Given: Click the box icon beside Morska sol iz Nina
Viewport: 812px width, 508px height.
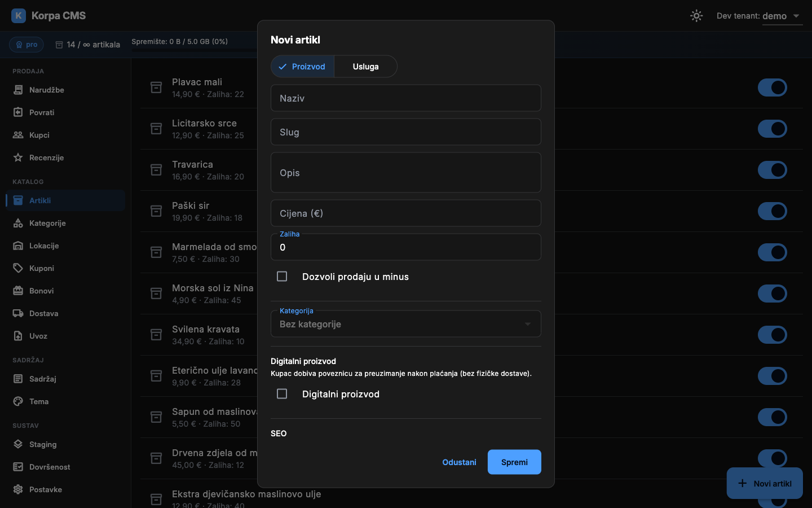Looking at the screenshot, I should click(x=156, y=294).
